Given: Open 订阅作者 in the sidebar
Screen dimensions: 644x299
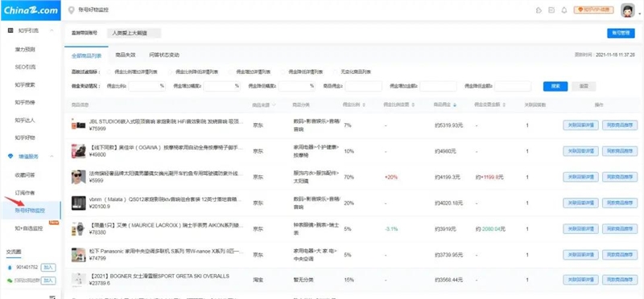Looking at the screenshot, I should [x=25, y=193].
